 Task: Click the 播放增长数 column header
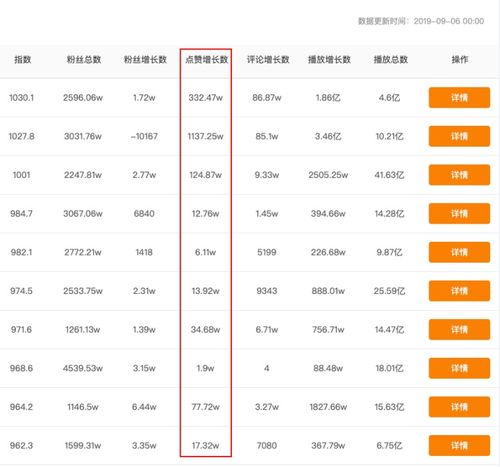coord(329,60)
